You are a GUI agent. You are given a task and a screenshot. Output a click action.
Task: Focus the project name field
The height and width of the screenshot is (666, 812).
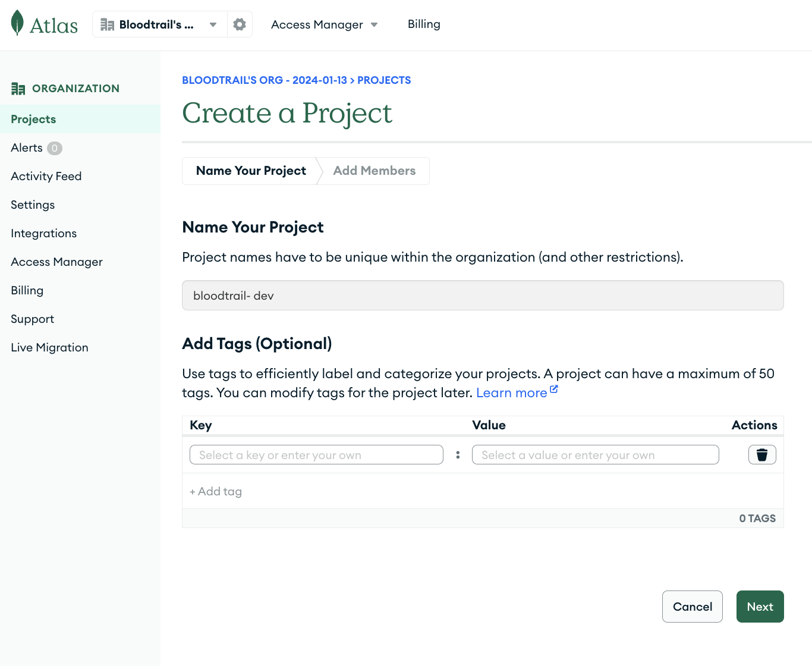(x=483, y=296)
